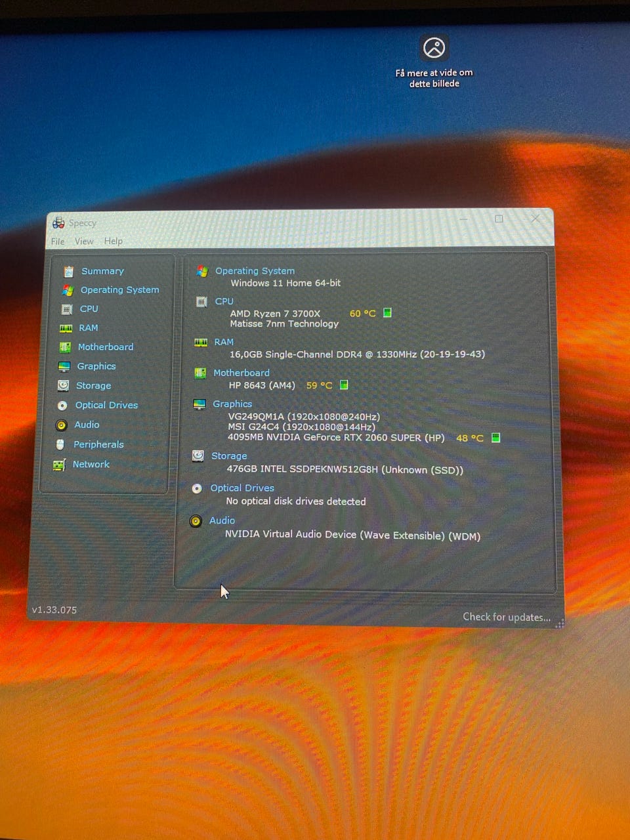Screen dimensions: 630x840
Task: Click CPU chip icon in summary panel
Action: pos(201,302)
